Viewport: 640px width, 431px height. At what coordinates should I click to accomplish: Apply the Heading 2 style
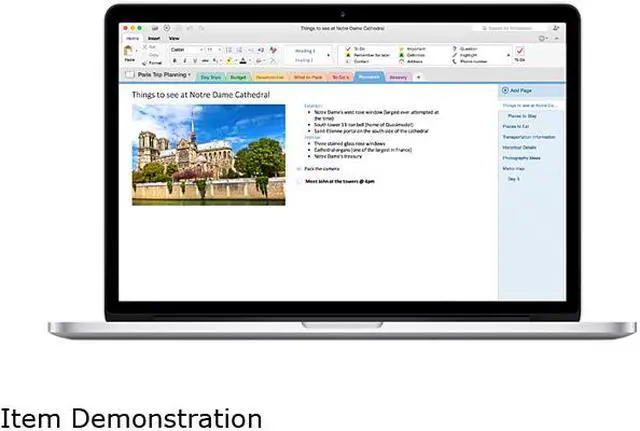pyautogui.click(x=304, y=60)
